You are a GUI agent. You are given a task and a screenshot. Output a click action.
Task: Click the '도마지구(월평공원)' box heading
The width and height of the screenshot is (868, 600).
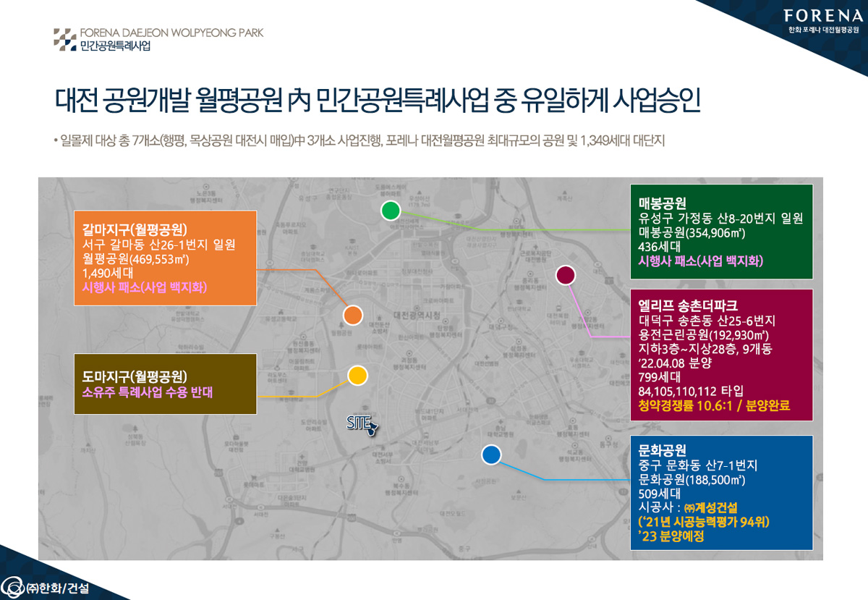[x=135, y=377]
